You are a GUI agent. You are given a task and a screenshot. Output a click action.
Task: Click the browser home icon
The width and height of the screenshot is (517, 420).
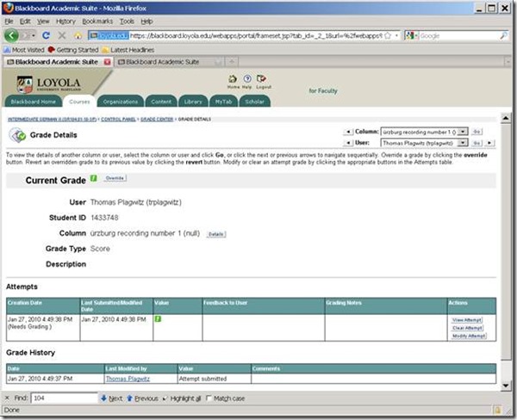(78, 36)
